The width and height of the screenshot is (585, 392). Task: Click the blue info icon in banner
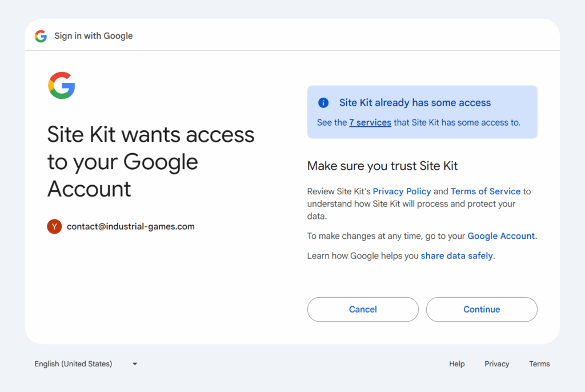[x=323, y=103]
